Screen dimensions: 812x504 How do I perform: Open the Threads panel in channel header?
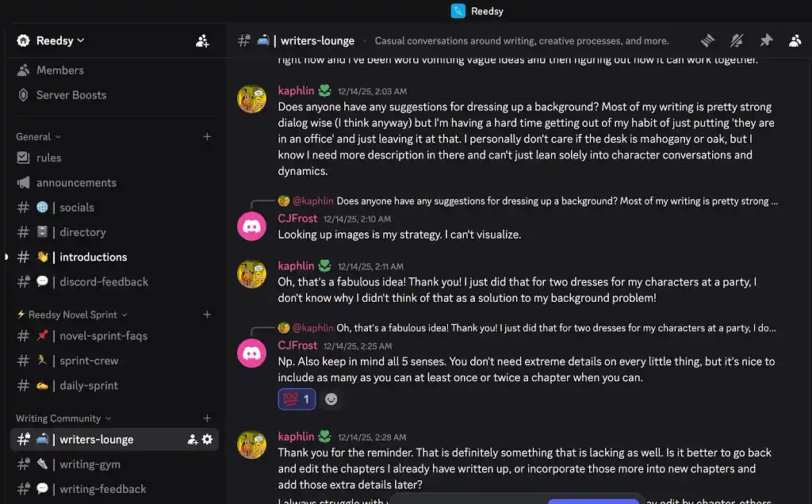(x=707, y=40)
